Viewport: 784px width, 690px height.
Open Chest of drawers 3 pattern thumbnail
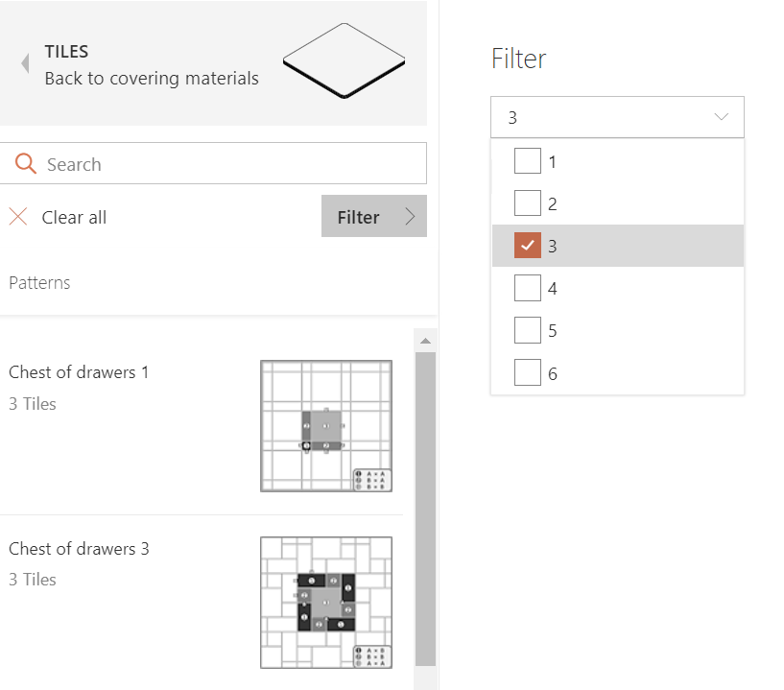tap(326, 603)
